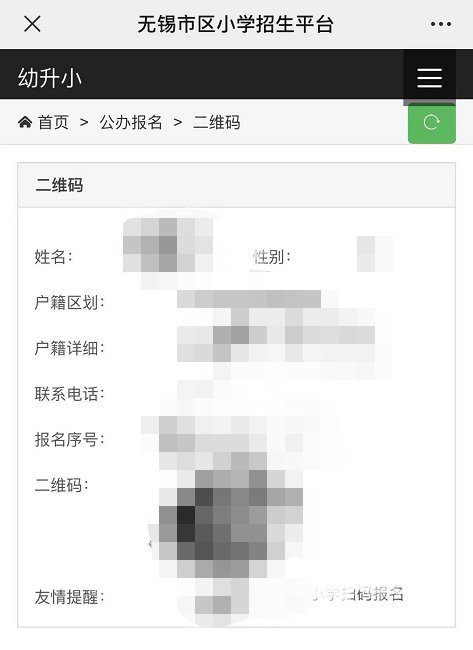This screenshot has width=473, height=650.
Task: Select 二维码 breadcrumb item
Action: [216, 122]
